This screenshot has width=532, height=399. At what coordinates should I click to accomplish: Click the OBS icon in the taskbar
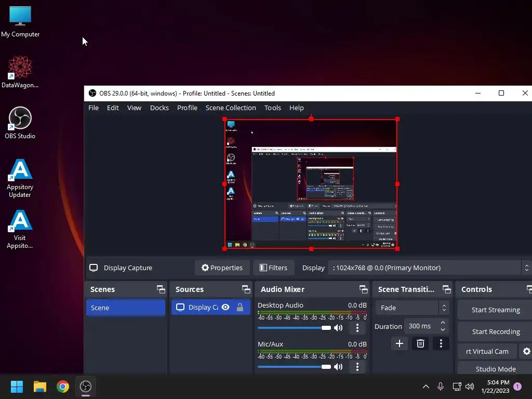[86, 387]
